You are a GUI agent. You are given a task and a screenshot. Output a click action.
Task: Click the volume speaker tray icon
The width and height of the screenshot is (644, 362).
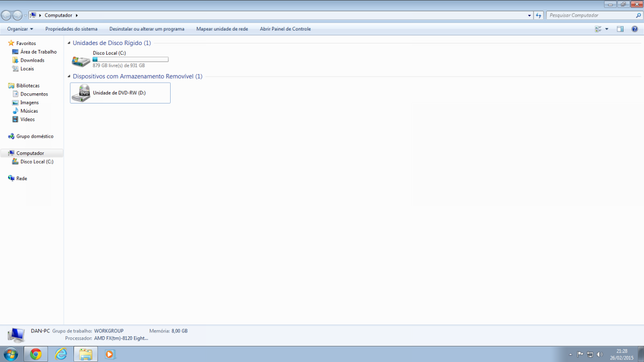pos(599,354)
